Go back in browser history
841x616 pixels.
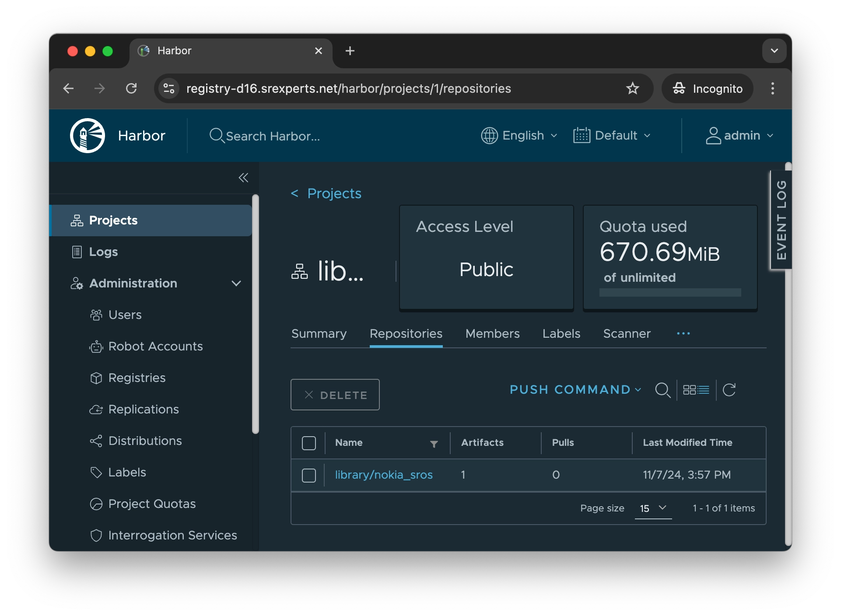pyautogui.click(x=69, y=88)
